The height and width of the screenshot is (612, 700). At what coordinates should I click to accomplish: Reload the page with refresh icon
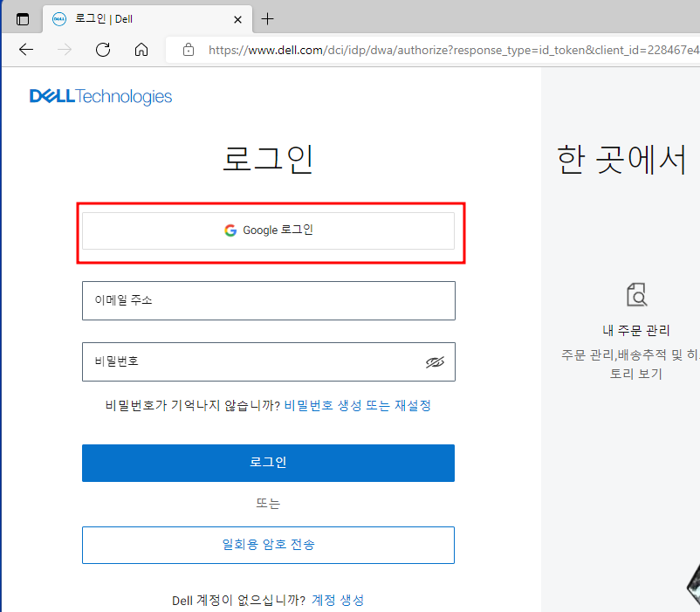click(x=103, y=50)
